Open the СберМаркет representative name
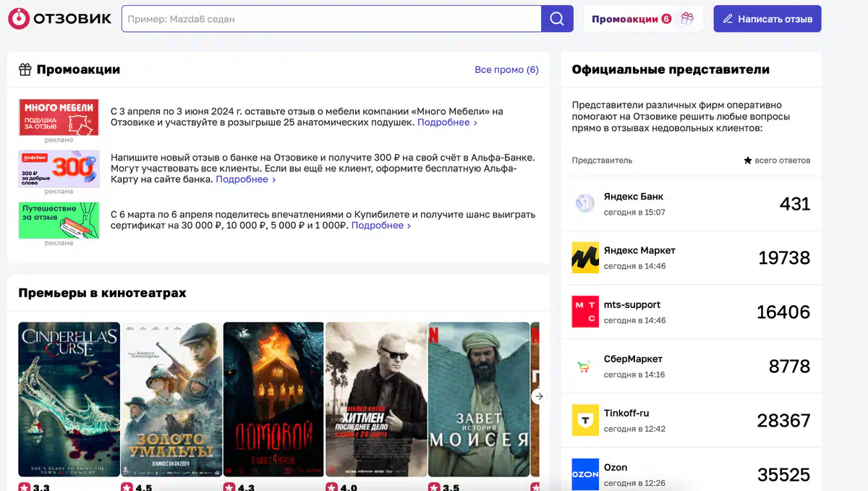The height and width of the screenshot is (491, 868). 633,359
